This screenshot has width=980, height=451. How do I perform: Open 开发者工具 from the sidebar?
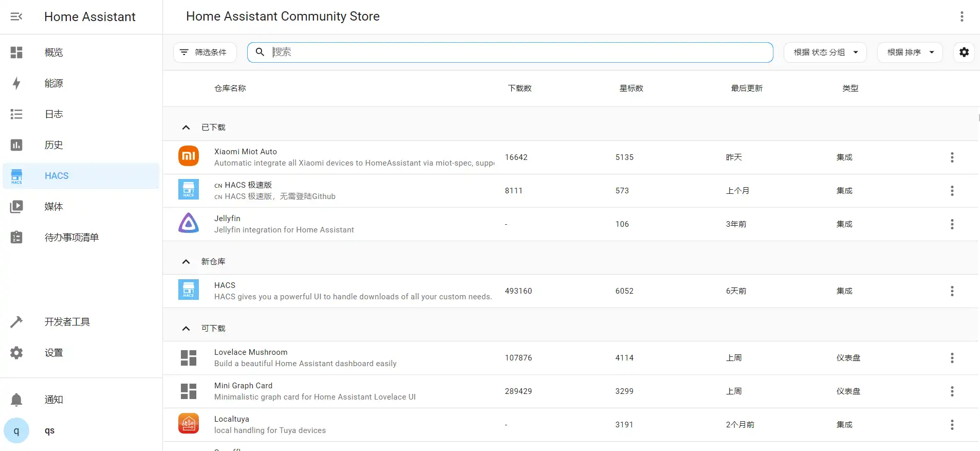(67, 322)
